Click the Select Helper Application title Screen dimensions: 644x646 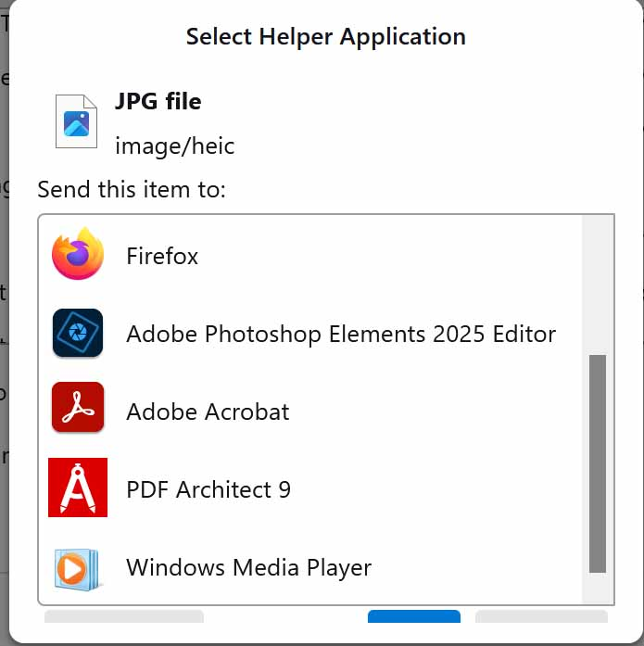[325, 37]
